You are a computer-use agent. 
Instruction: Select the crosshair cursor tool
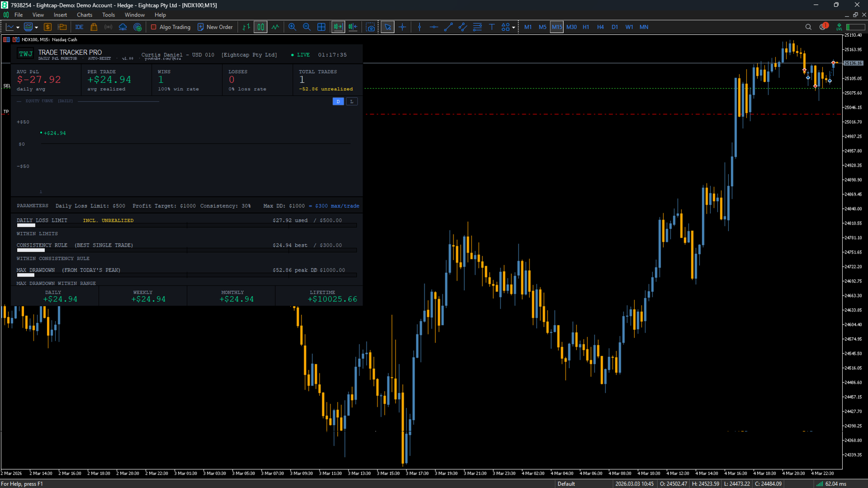click(x=402, y=27)
